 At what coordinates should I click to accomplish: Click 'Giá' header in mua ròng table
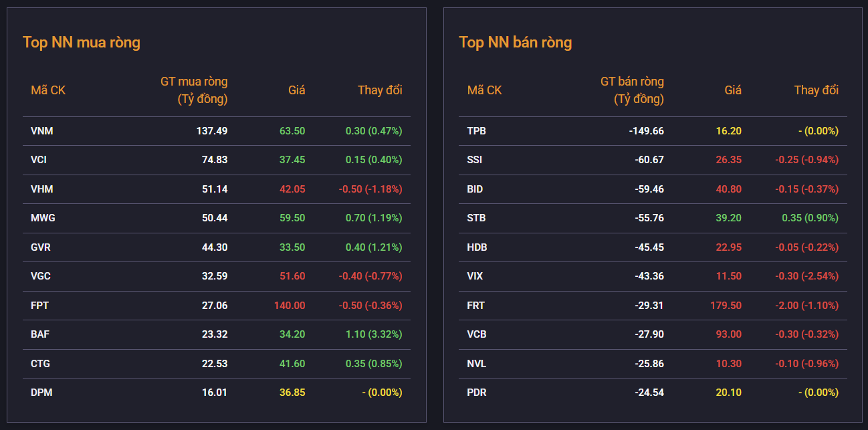(297, 90)
